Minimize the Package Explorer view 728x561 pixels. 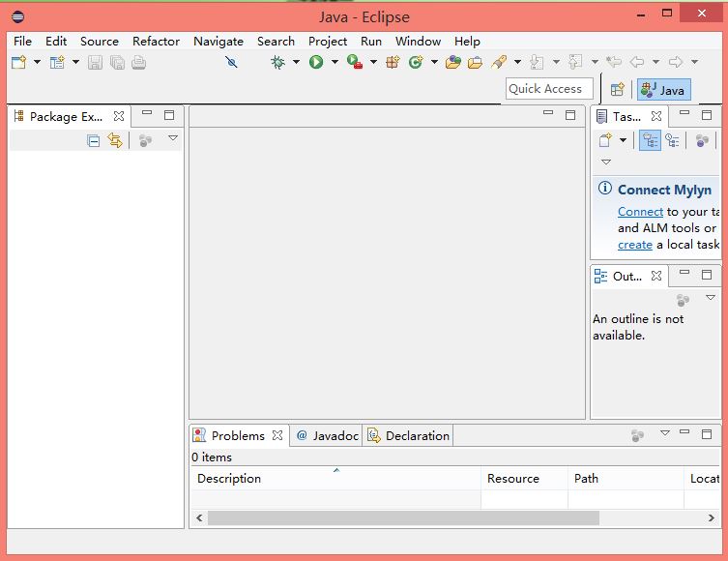point(147,112)
